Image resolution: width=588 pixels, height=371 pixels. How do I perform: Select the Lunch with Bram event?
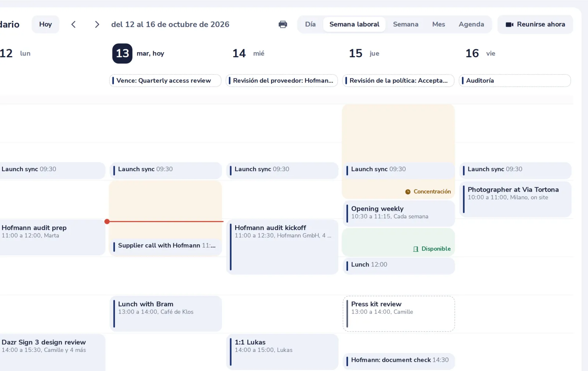pyautogui.click(x=166, y=314)
